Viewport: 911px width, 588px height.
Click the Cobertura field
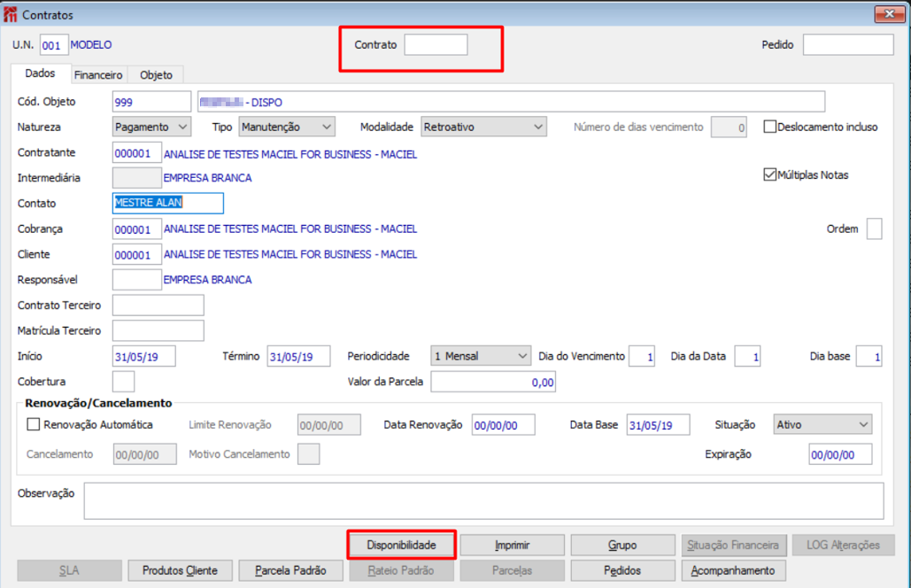123,382
